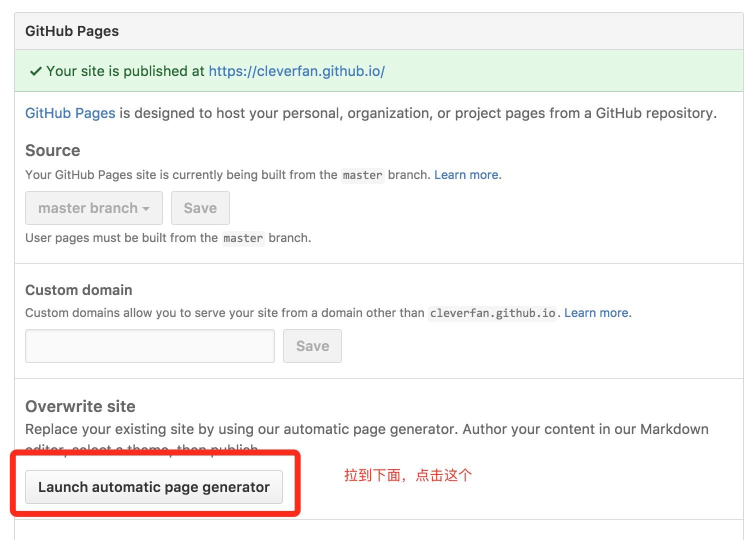Click the 'Your site is published at' text
The height and width of the screenshot is (540, 756).
[x=125, y=71]
